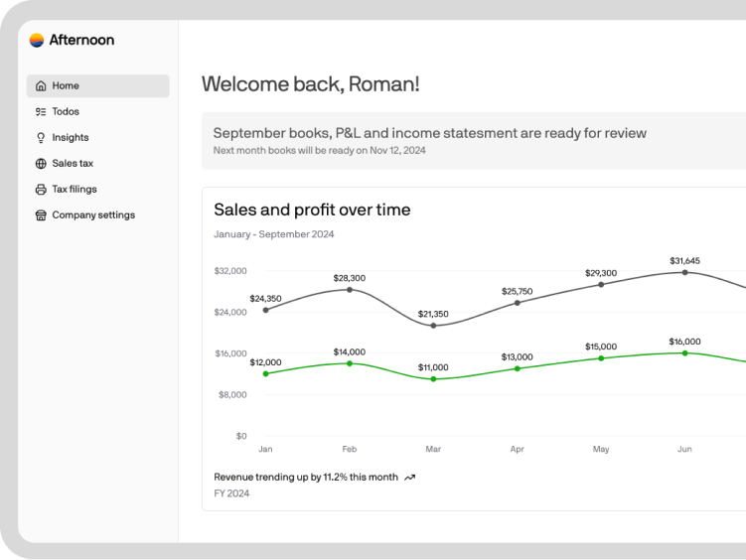Go to the Insights page

(71, 138)
